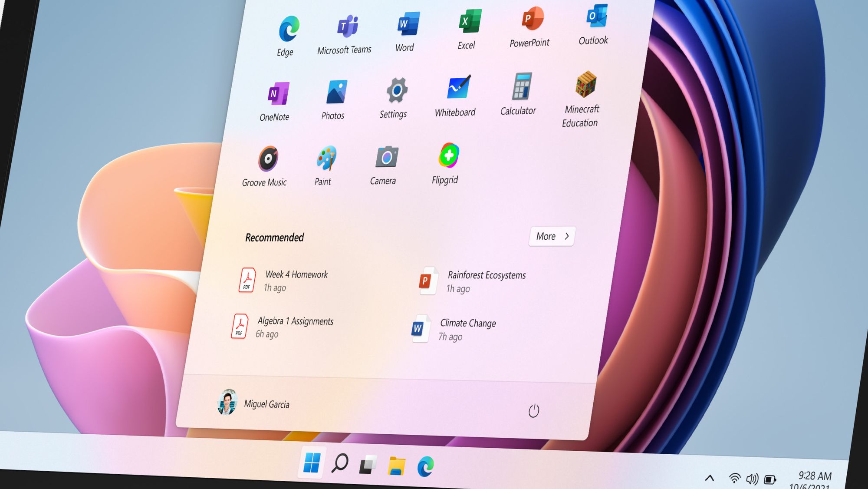Launch Flipgrid
868x489 pixels.
448,155
